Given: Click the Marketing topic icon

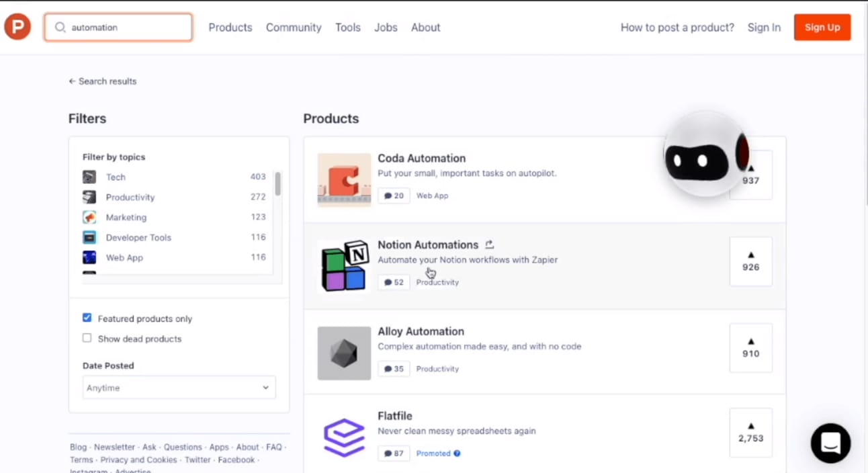Looking at the screenshot, I should pos(89,218).
